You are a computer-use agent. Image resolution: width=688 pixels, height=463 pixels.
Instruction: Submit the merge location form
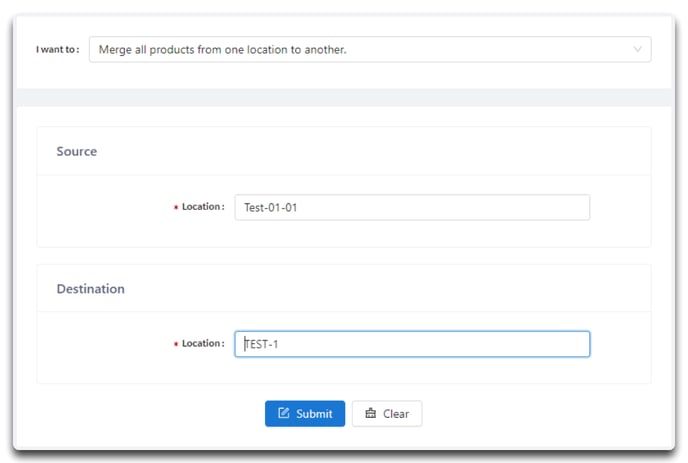tap(305, 413)
